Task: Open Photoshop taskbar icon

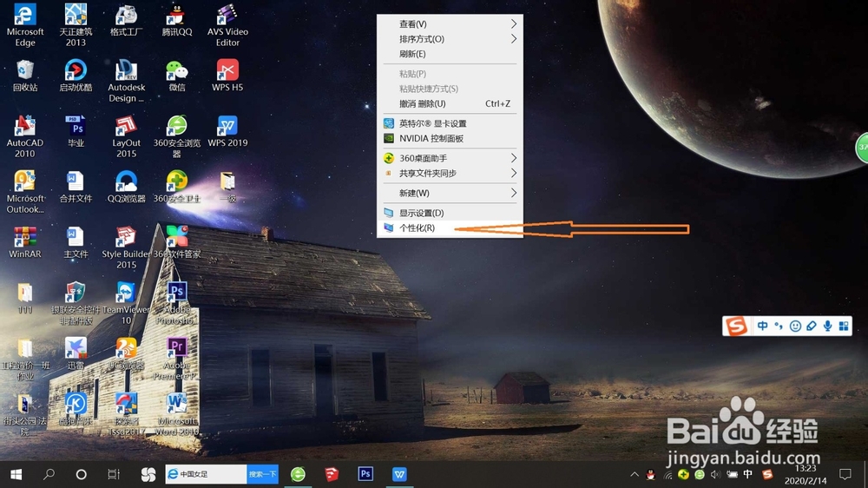Action: pos(365,474)
